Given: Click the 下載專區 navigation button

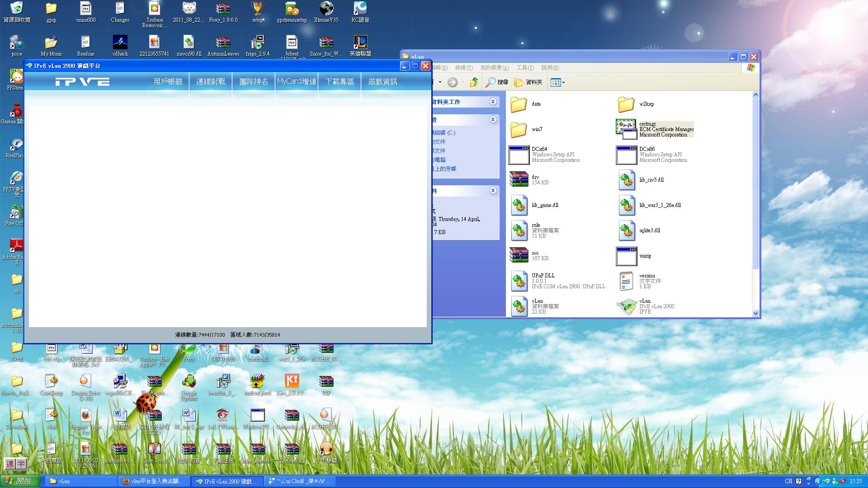Looking at the screenshot, I should [340, 82].
